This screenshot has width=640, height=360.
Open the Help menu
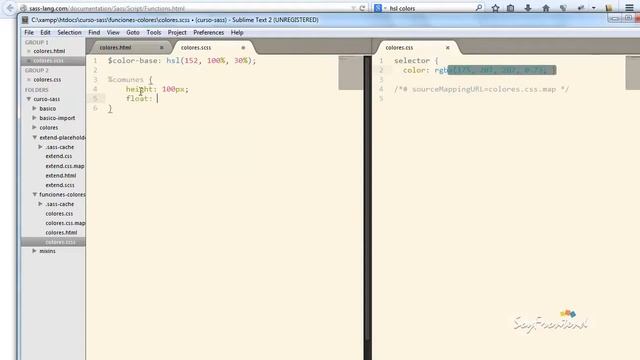point(237,33)
